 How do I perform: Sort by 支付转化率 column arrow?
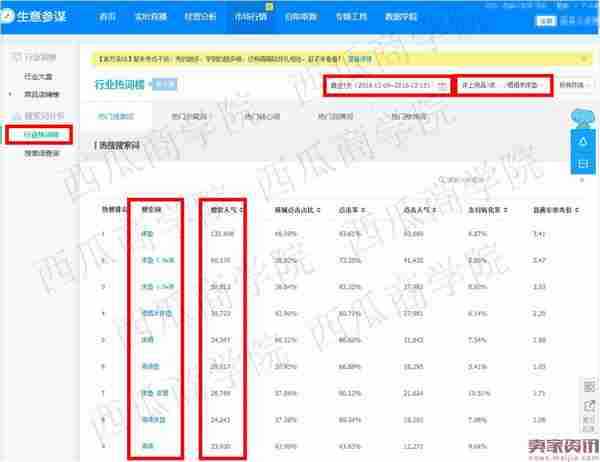[x=505, y=210]
